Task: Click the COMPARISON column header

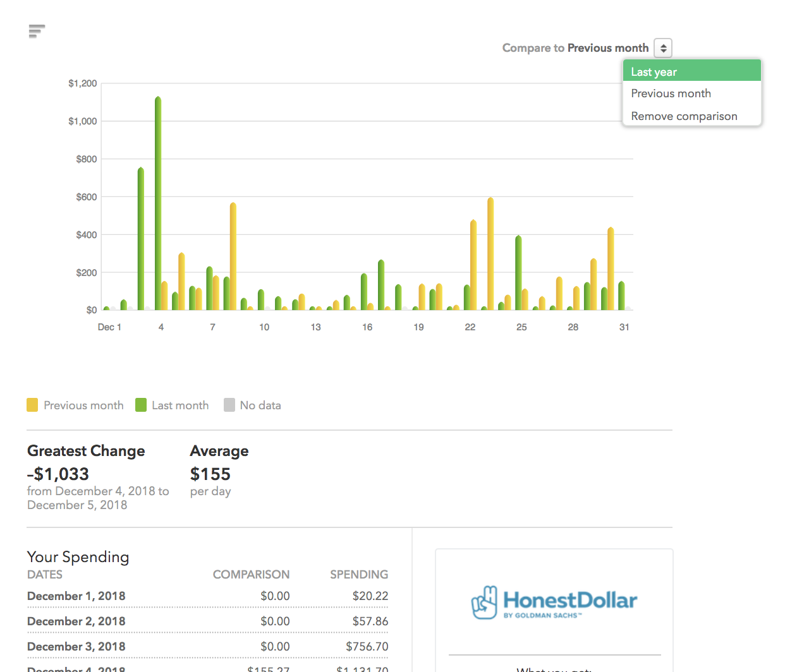Action: 251,574
